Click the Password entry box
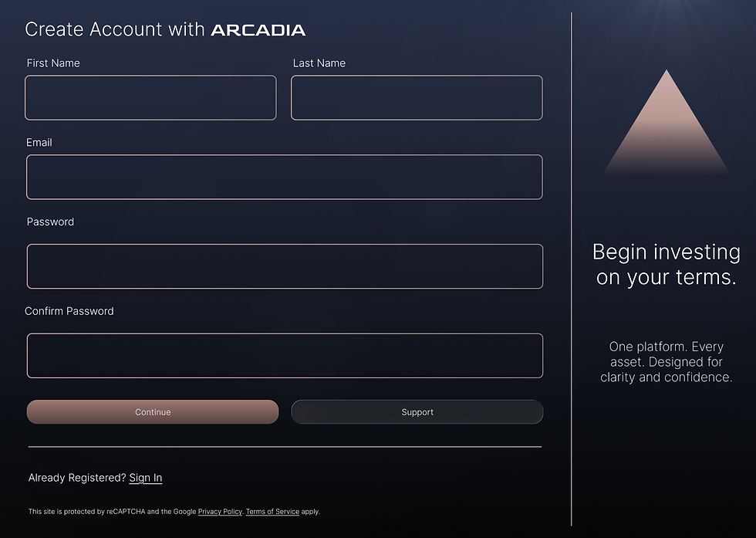The image size is (756, 538). click(x=284, y=266)
